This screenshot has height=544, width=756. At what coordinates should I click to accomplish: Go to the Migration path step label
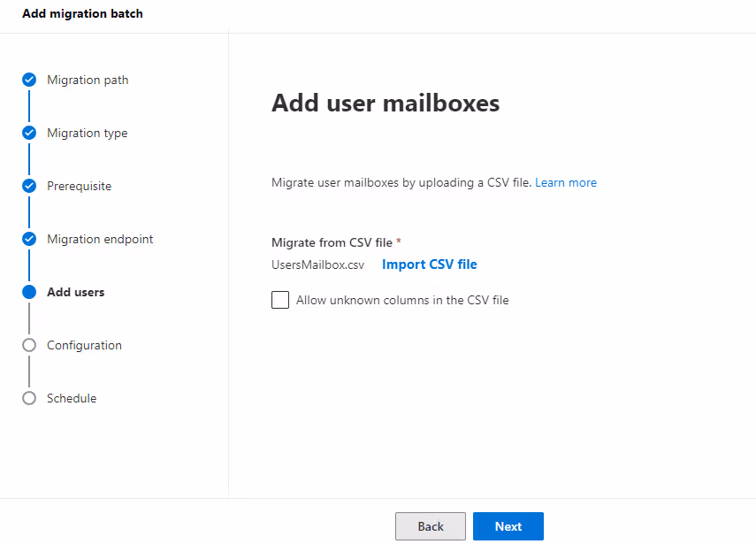click(x=88, y=80)
